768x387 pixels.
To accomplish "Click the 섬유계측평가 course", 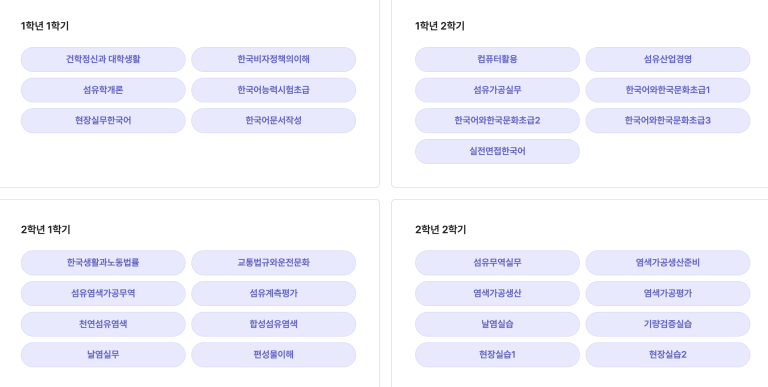I will 274,293.
